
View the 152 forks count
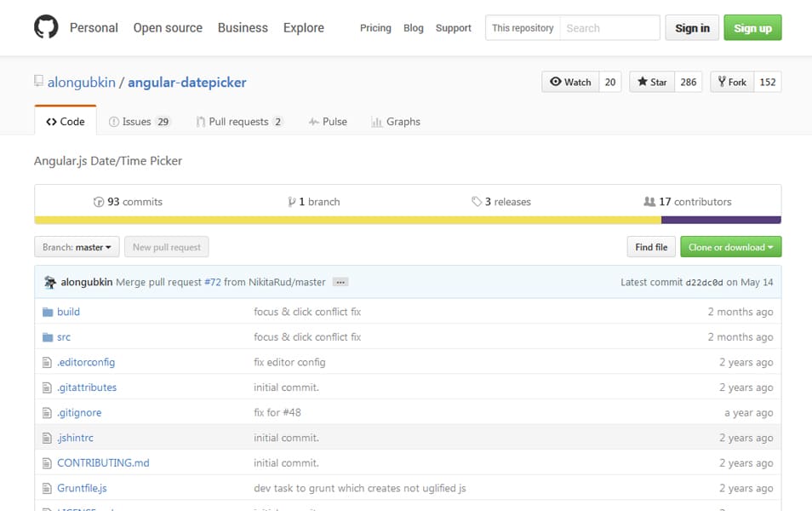tap(768, 82)
